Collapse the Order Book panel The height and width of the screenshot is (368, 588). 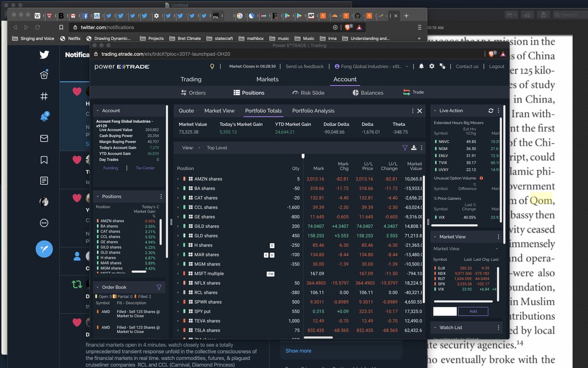[x=98, y=287]
